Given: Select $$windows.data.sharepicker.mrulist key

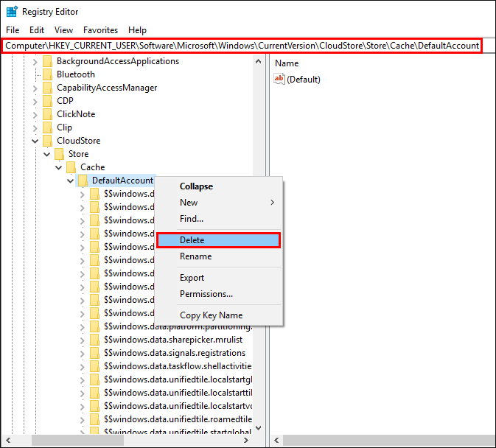Looking at the screenshot, I should point(173,340).
